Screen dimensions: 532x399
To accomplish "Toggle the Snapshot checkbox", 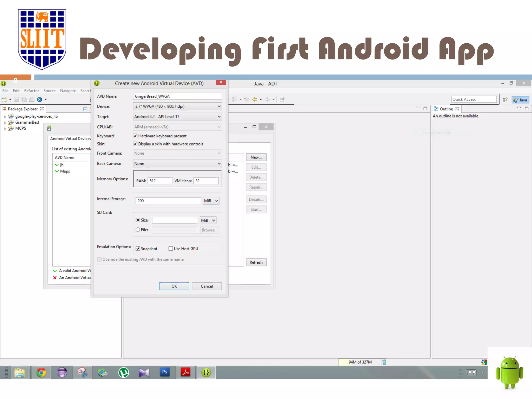I will tap(138, 249).
